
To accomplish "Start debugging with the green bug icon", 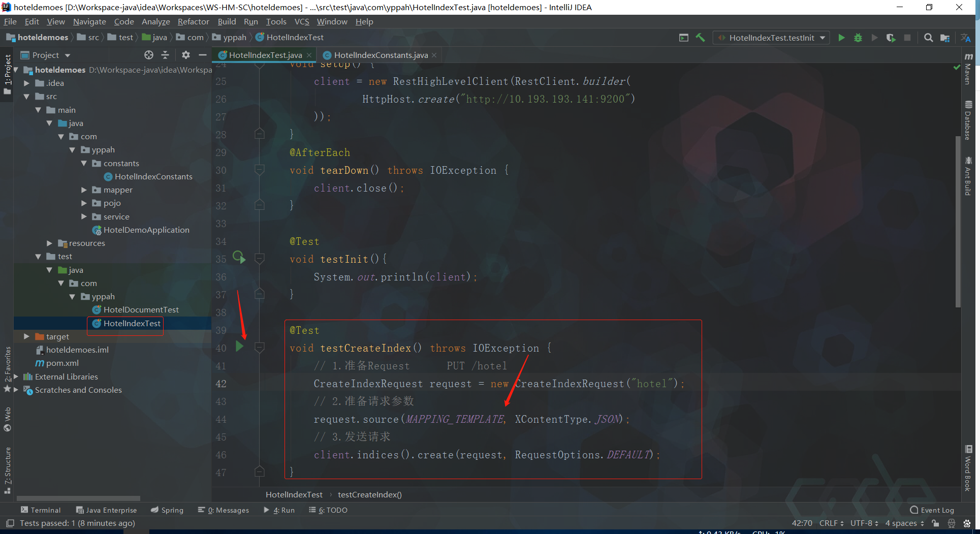I will click(x=858, y=38).
